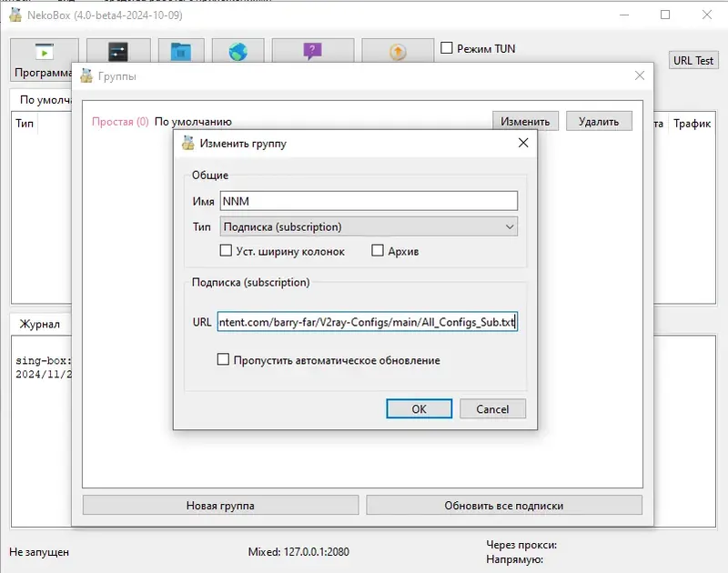
Task: Click the Не запущен status text
Action: pyautogui.click(x=39, y=552)
